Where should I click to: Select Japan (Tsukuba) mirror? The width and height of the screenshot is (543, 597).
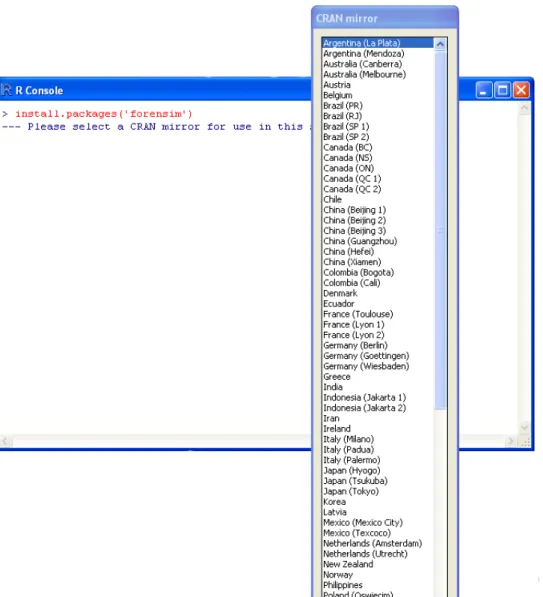coord(378,481)
